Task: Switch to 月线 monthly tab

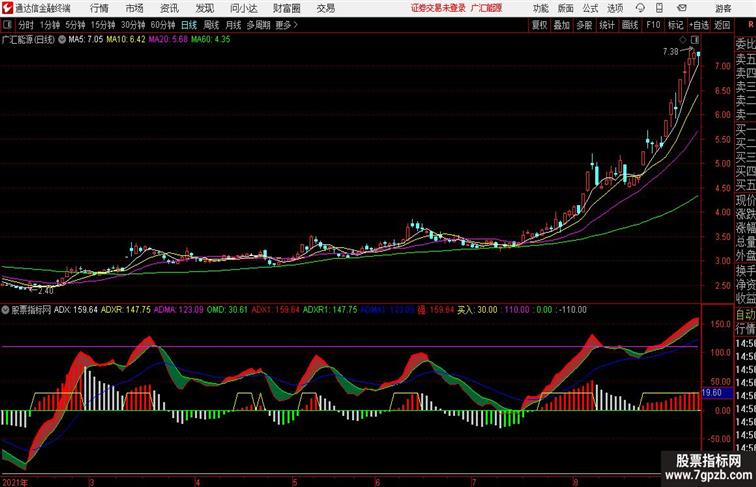Action: (x=233, y=25)
